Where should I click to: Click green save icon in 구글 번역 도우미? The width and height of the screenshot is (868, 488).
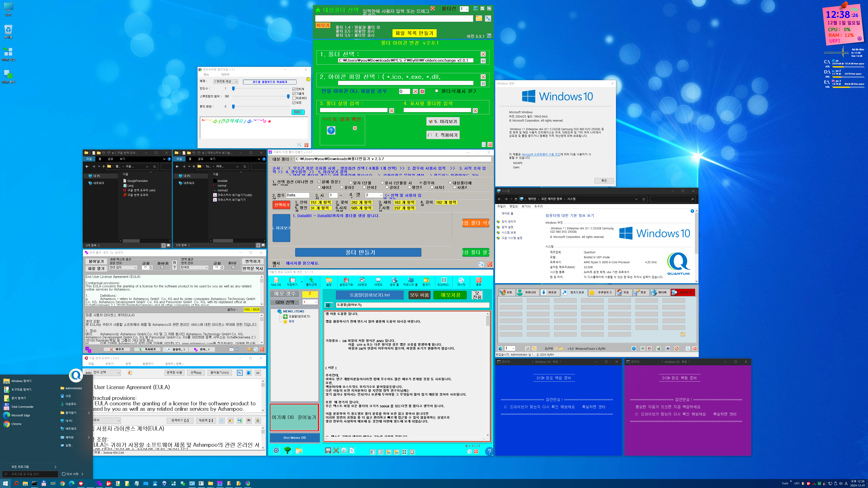(x=240, y=421)
